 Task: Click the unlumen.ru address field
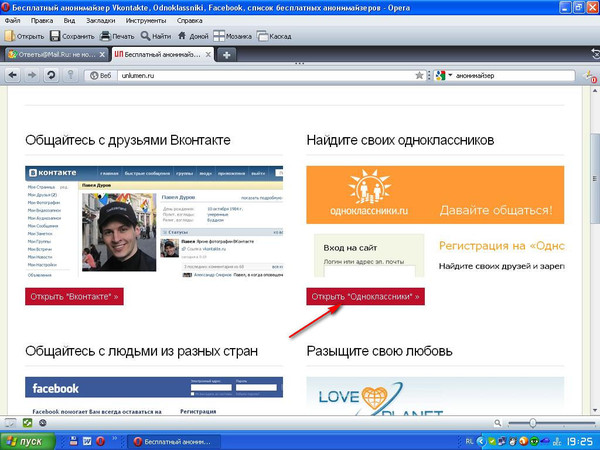pos(260,75)
